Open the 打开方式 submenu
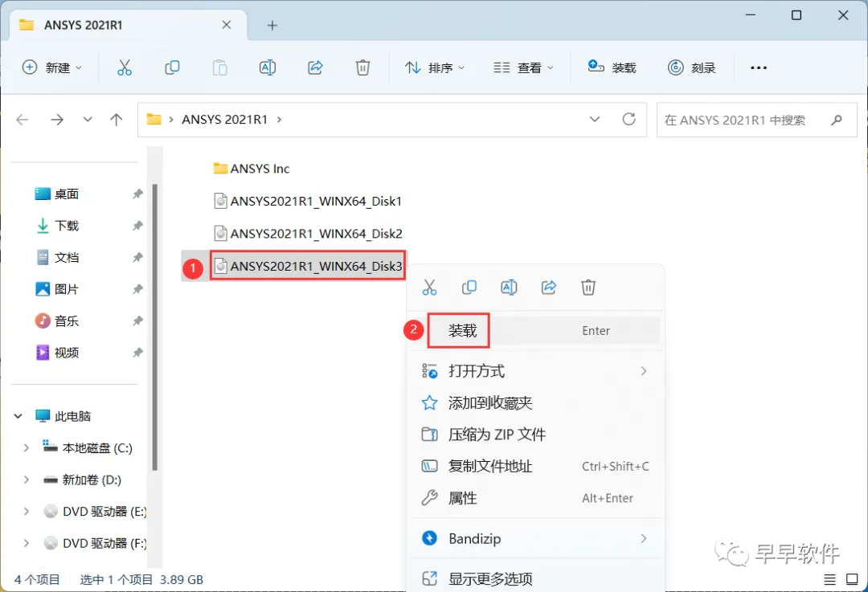This screenshot has height=592, width=868. pyautogui.click(x=536, y=371)
